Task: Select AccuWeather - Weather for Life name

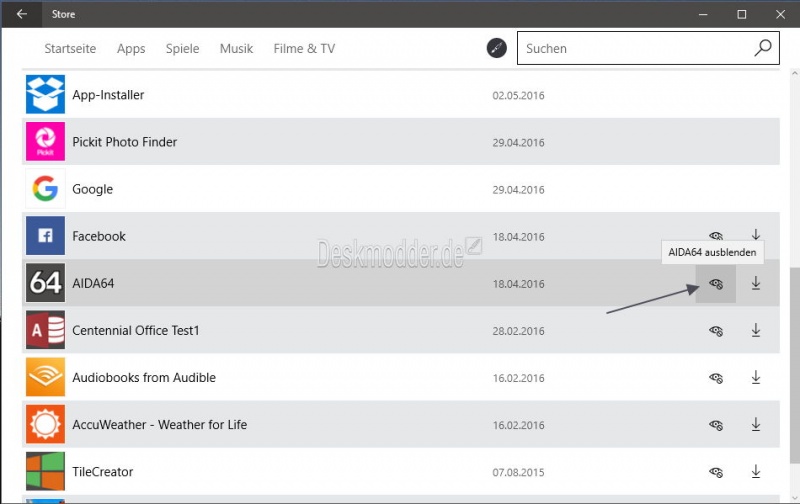Action: [159, 424]
